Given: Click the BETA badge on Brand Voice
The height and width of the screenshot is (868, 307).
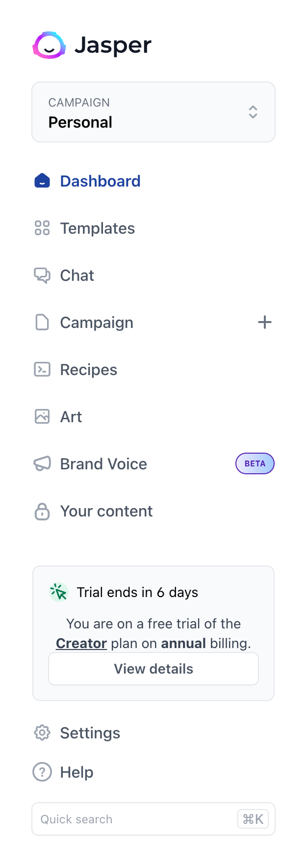Looking at the screenshot, I should 255,463.
